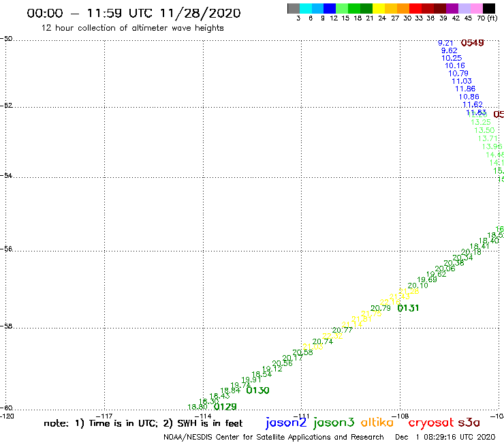This screenshot has height=443, width=504.
Task: Choose the purple legend swatch
Action: click(452, 9)
